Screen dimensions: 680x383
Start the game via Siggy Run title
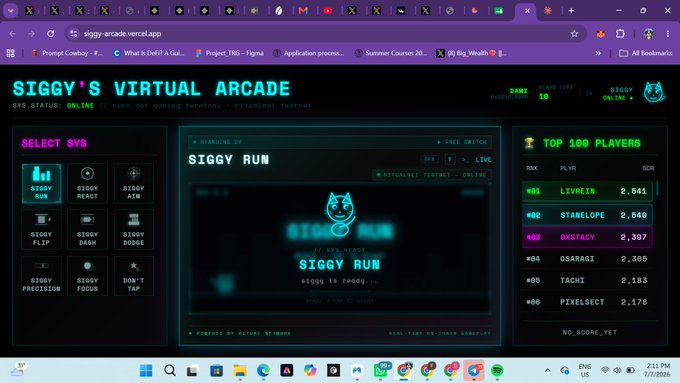click(x=340, y=265)
